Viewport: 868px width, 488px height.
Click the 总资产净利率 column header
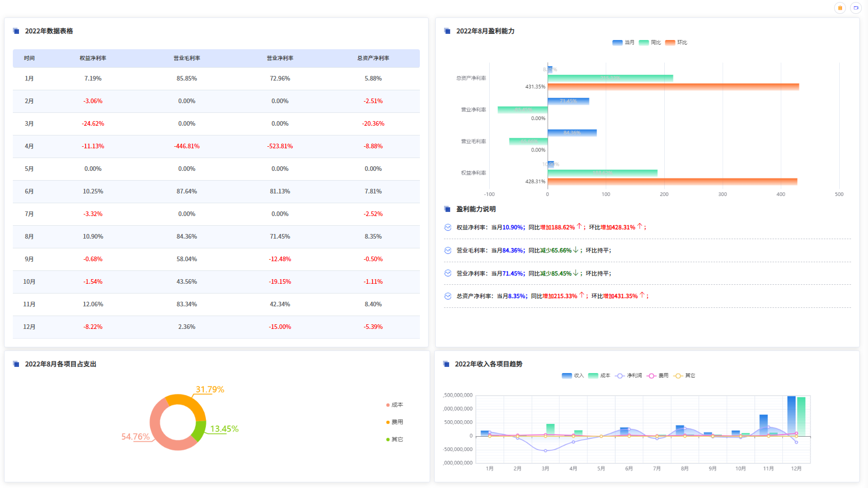(373, 58)
